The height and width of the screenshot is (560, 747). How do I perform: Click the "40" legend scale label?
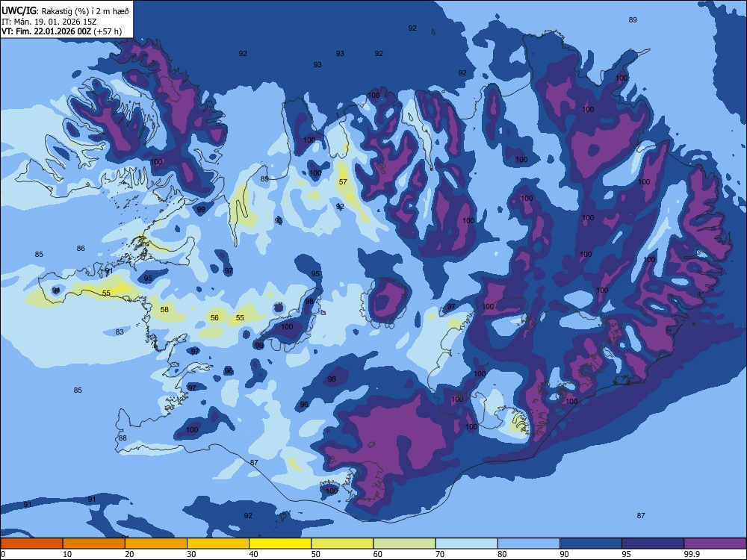point(253,554)
